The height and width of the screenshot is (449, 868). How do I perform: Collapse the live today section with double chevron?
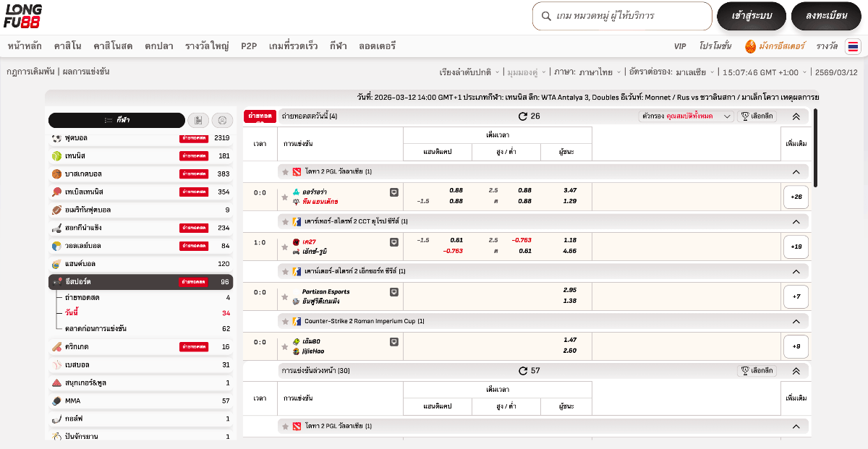(x=796, y=116)
